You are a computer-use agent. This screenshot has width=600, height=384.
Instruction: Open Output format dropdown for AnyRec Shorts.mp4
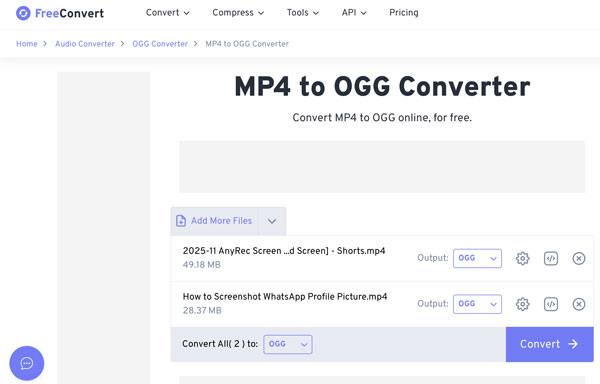pyautogui.click(x=477, y=259)
